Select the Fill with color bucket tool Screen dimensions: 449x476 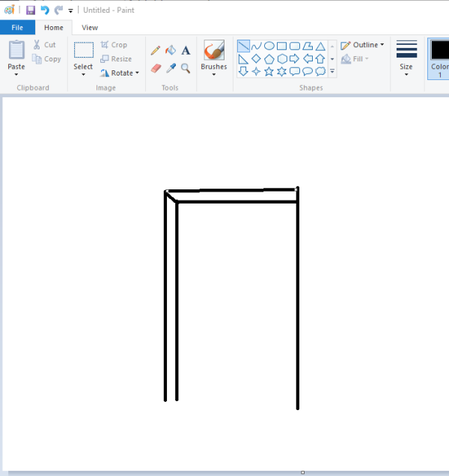coord(171,50)
